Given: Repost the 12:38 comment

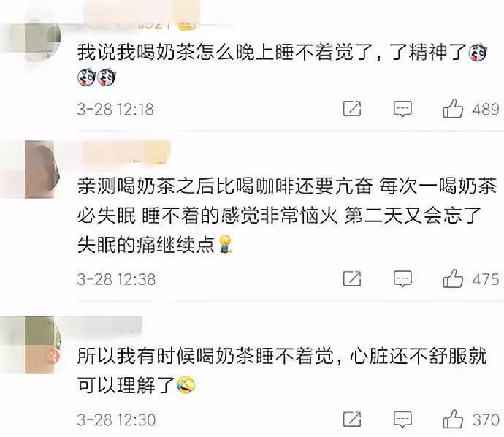Looking at the screenshot, I should coord(352,278).
